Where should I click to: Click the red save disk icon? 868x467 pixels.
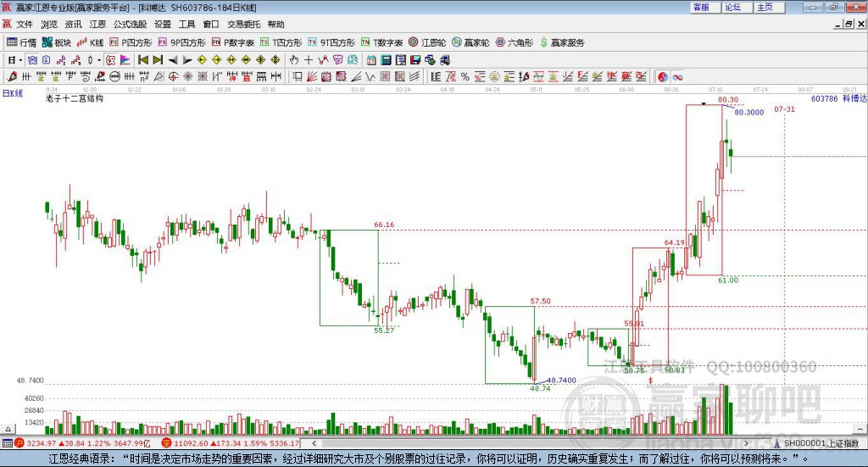click(x=415, y=60)
